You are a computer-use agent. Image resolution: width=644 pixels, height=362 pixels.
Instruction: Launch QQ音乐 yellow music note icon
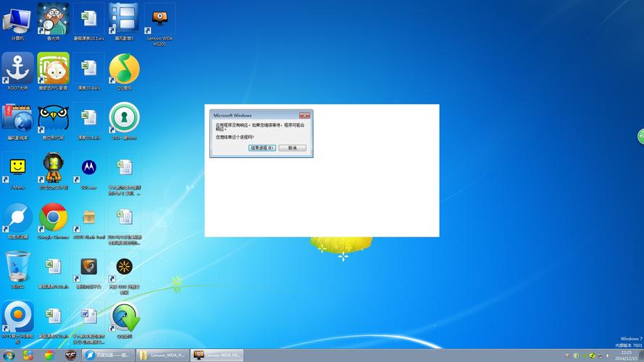[125, 71]
